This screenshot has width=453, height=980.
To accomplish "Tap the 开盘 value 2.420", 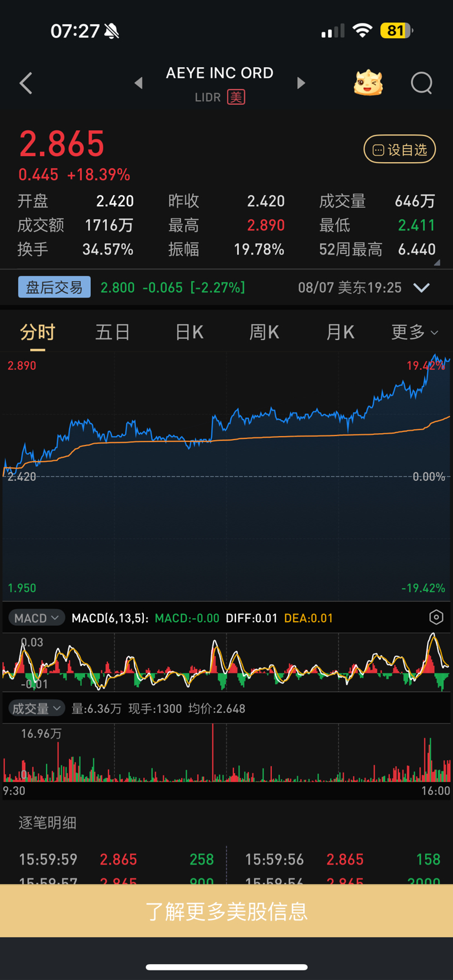I will [x=115, y=201].
